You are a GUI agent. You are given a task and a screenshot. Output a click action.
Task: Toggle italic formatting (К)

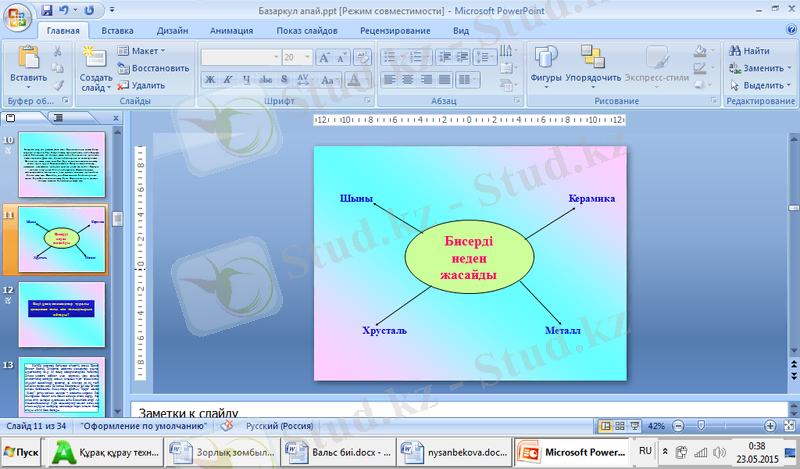(229, 79)
